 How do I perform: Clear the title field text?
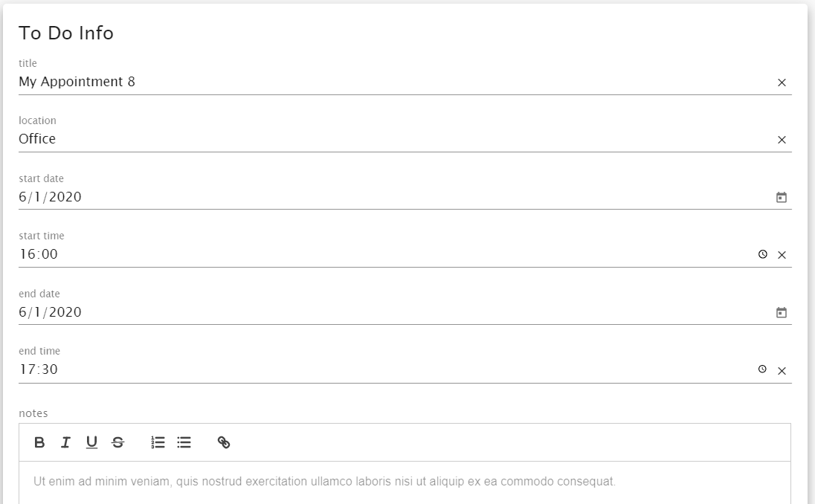tap(782, 83)
